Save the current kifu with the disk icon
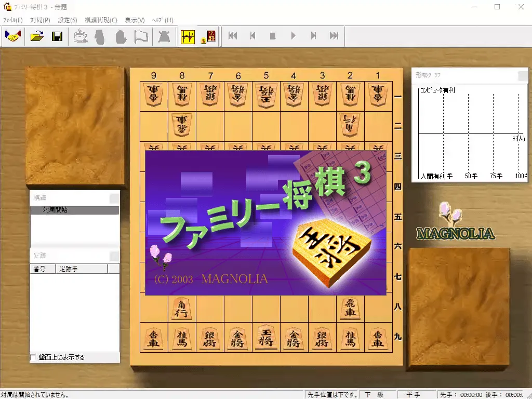532x399 pixels. click(x=58, y=36)
